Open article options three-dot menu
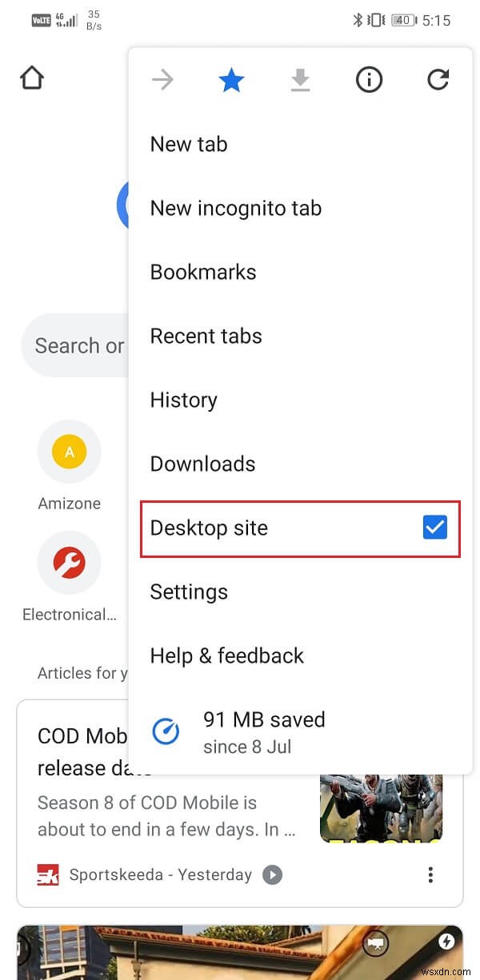 point(430,874)
